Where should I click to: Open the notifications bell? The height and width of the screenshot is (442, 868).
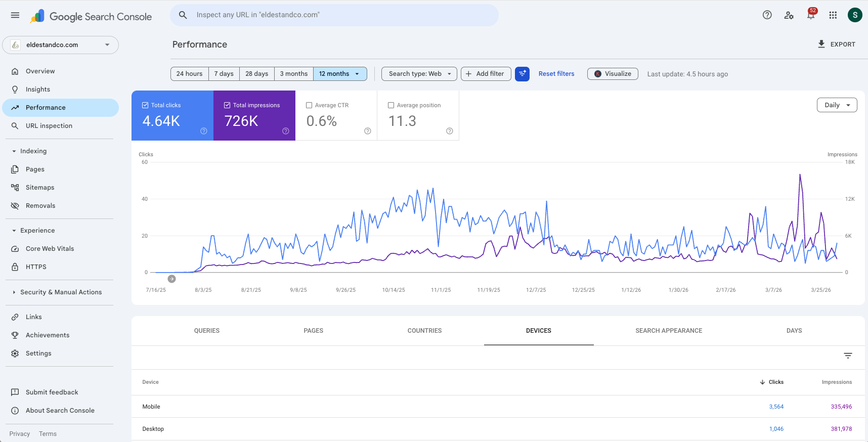[811, 15]
